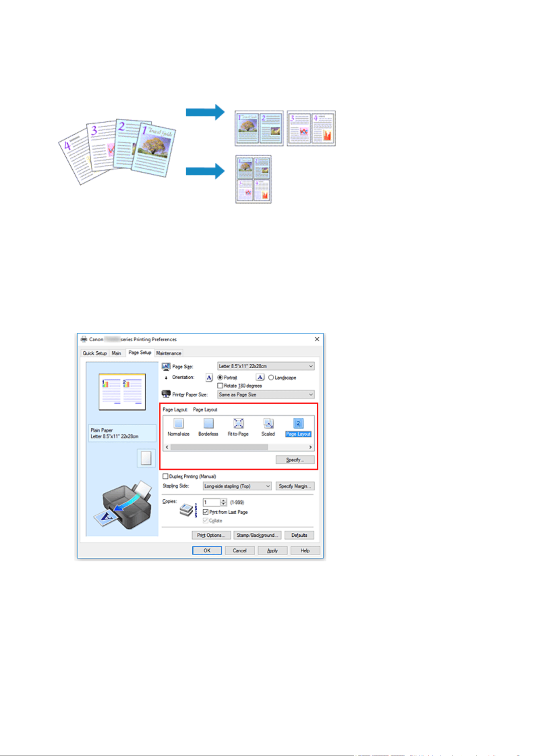
Task: Click the Apply button
Action: [273, 550]
